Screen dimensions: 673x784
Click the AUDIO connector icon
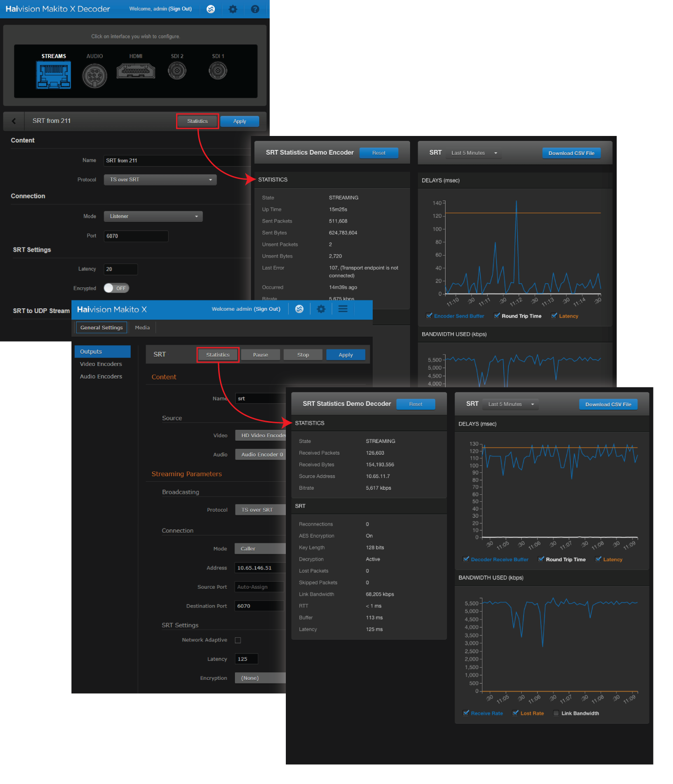tap(95, 75)
